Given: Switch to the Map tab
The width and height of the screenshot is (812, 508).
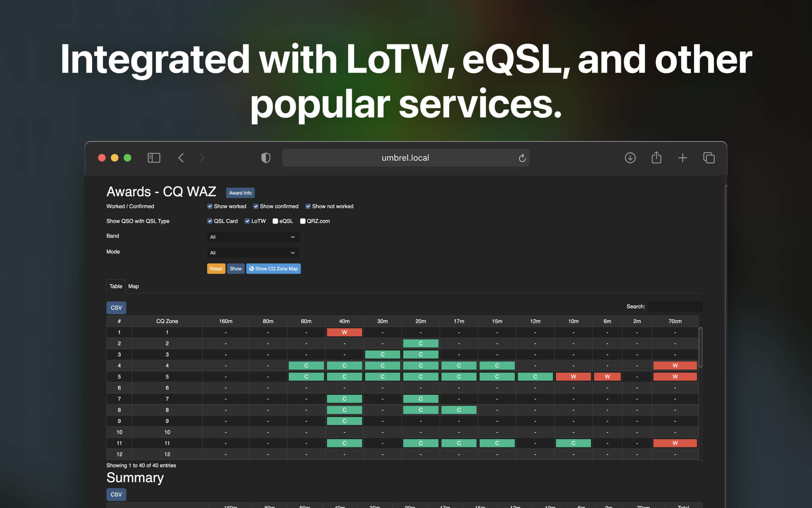Looking at the screenshot, I should [133, 286].
